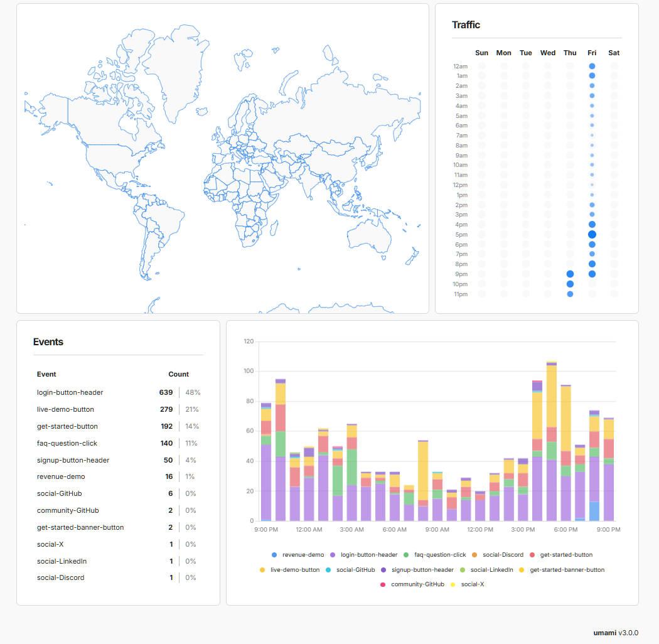This screenshot has height=644, width=659.
Task: Click the community-GitHub legend marker
Action: pos(383,584)
